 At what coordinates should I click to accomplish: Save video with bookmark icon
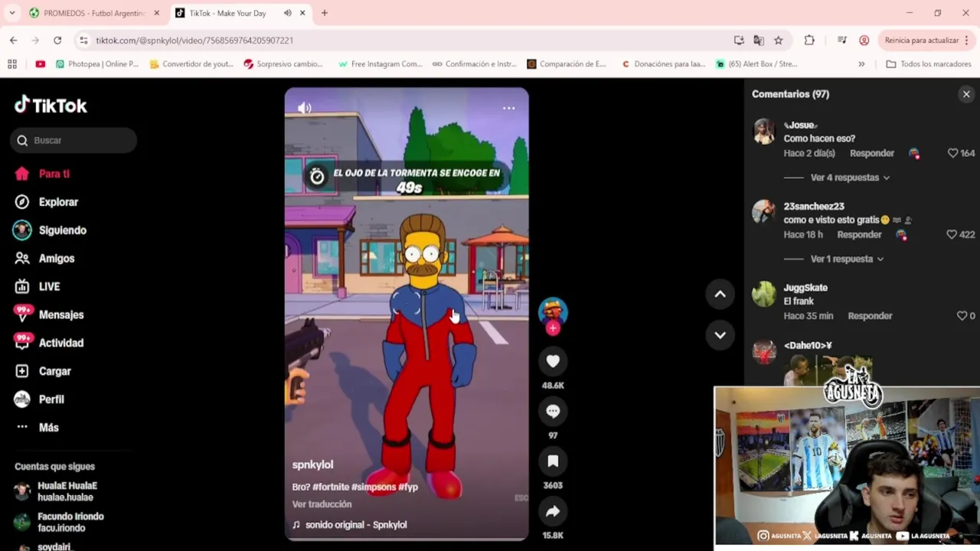[553, 461]
